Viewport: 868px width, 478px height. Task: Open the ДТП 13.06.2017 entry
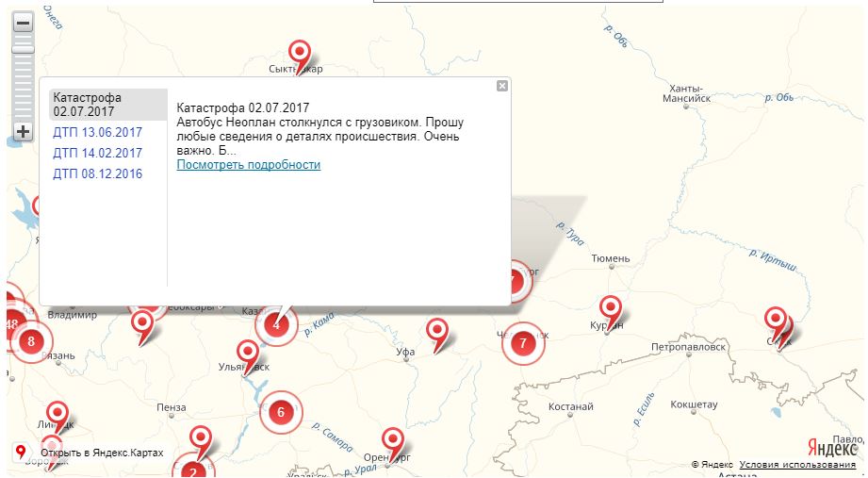98,132
